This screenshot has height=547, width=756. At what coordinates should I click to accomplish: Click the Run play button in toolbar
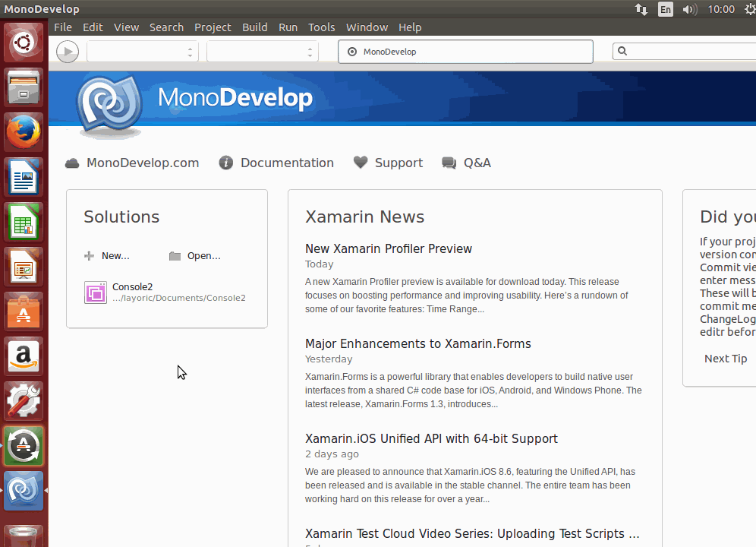coord(68,52)
